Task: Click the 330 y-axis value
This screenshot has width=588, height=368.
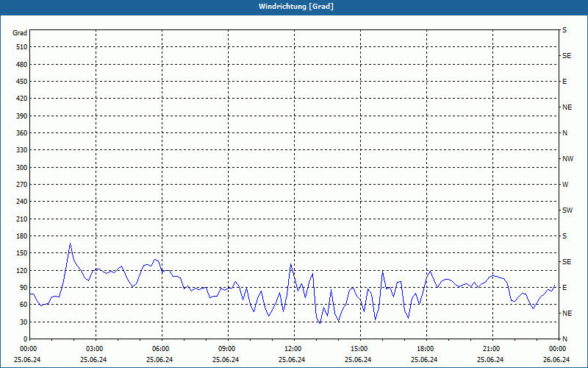Action: point(22,150)
